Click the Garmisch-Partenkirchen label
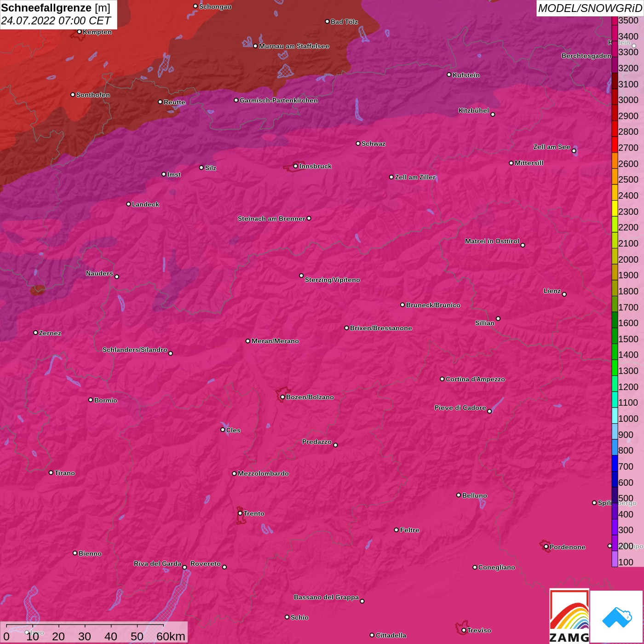The height and width of the screenshot is (644, 644). pos(278,100)
